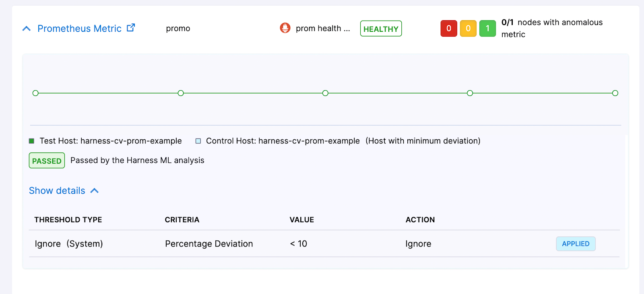Screen dimensions: 644x294
Task: Click 'Passed by the Harness ML analysis' text
Action: click(x=137, y=160)
